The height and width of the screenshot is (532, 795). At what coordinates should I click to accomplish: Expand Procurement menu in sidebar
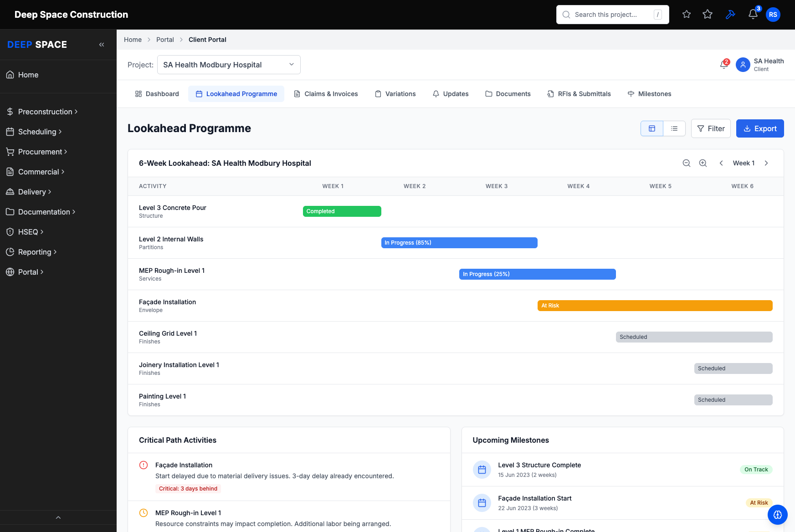(36, 152)
